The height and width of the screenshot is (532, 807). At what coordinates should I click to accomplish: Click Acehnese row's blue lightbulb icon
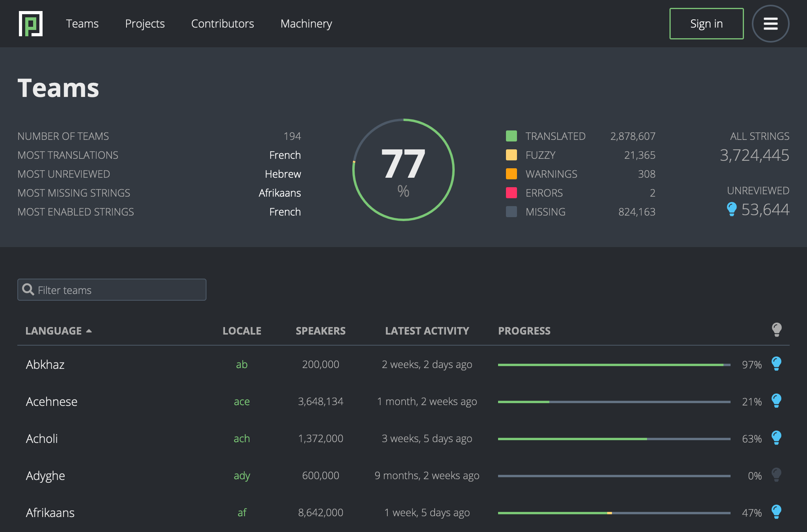click(x=776, y=401)
